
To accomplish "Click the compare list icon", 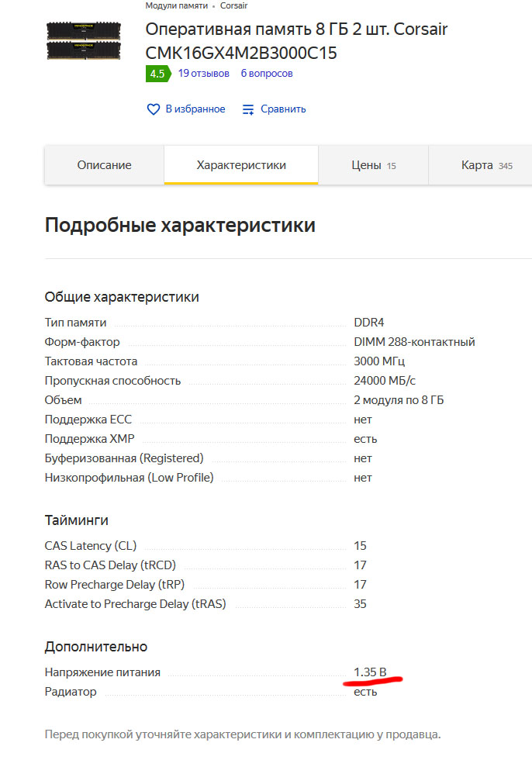I will [248, 109].
